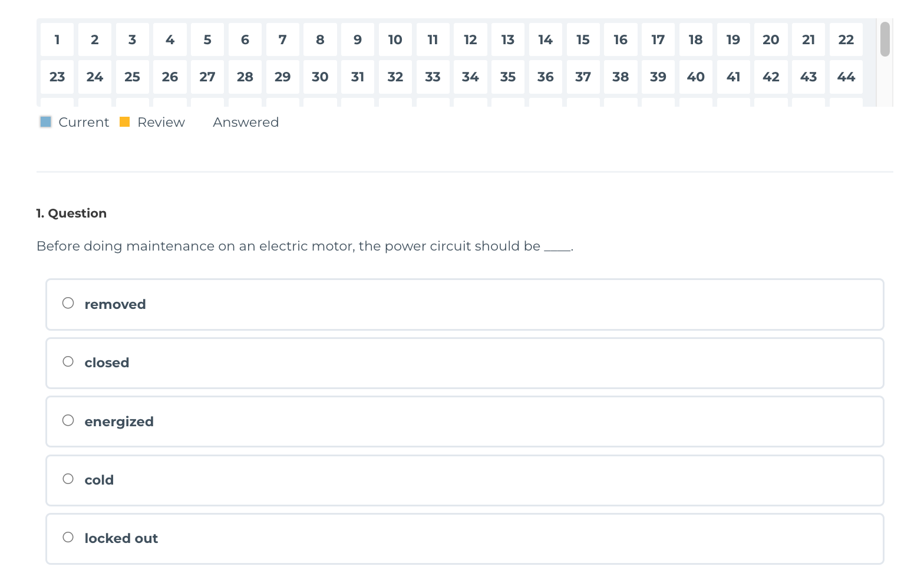
Task: Mark 'locked out' as the answer
Action: 68,538
